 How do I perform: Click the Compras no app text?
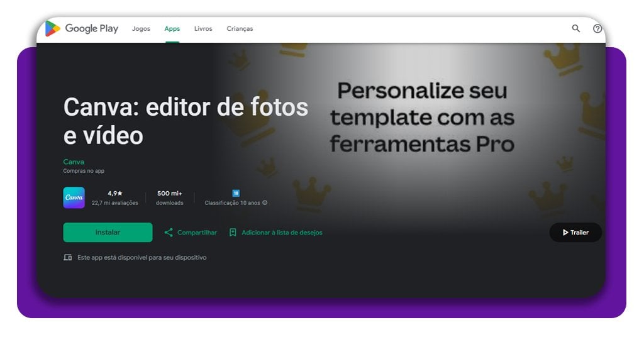84,171
